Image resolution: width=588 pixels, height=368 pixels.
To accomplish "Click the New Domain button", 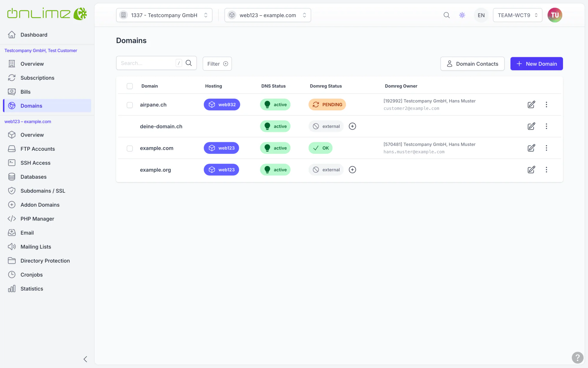I will tap(537, 64).
